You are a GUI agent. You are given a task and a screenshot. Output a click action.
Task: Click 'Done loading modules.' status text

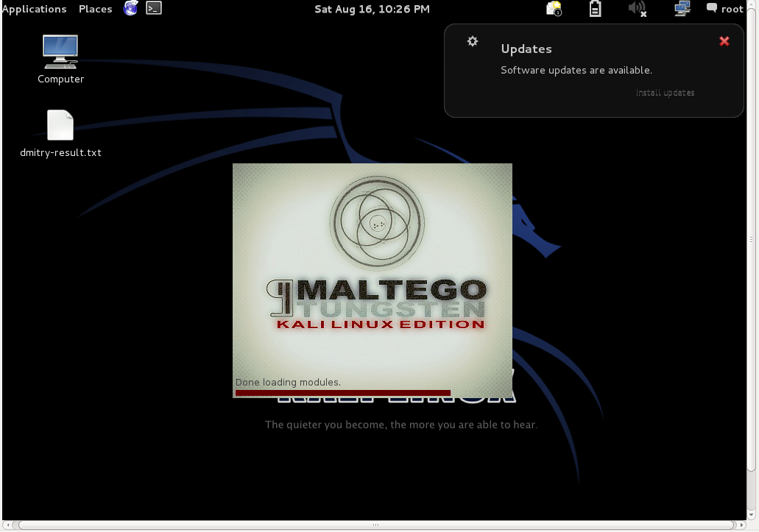288,382
